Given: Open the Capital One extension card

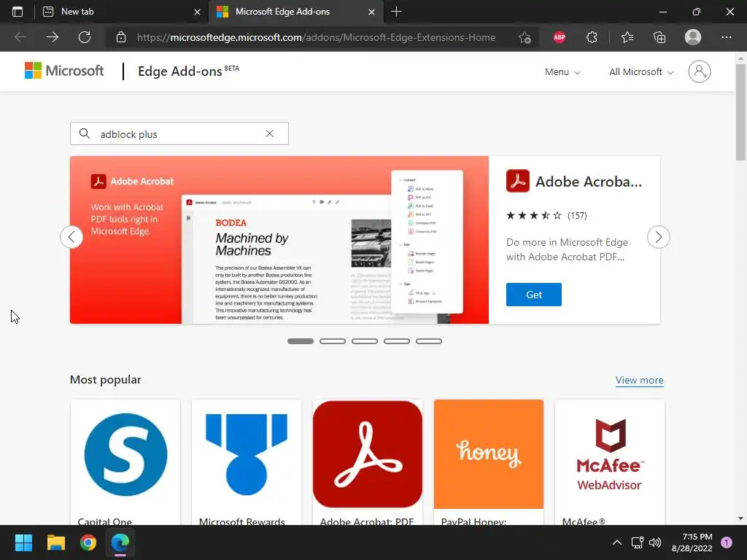Looking at the screenshot, I should pos(125,462).
